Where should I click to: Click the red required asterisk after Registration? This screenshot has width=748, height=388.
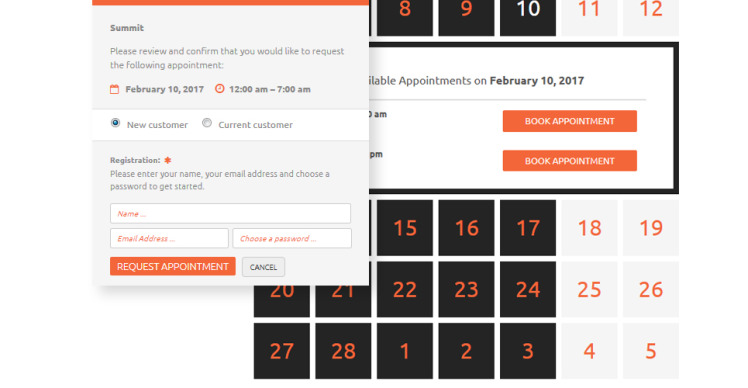click(x=167, y=160)
